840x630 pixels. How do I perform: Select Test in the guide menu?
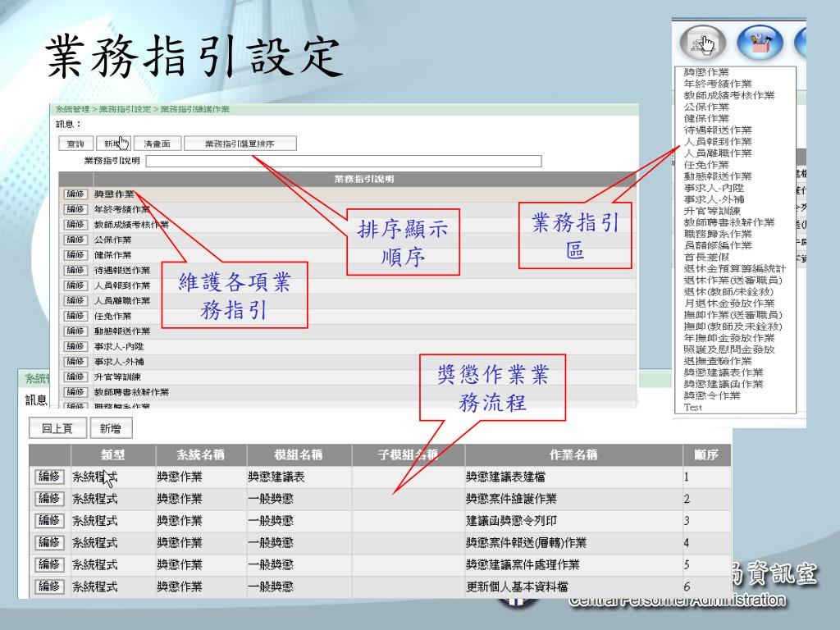[692, 407]
